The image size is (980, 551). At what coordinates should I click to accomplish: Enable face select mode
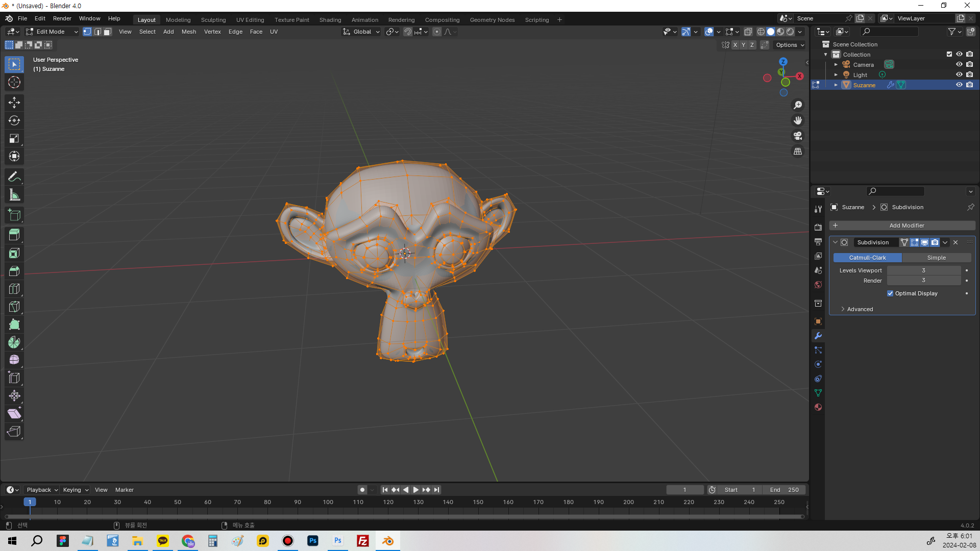pos(108,32)
